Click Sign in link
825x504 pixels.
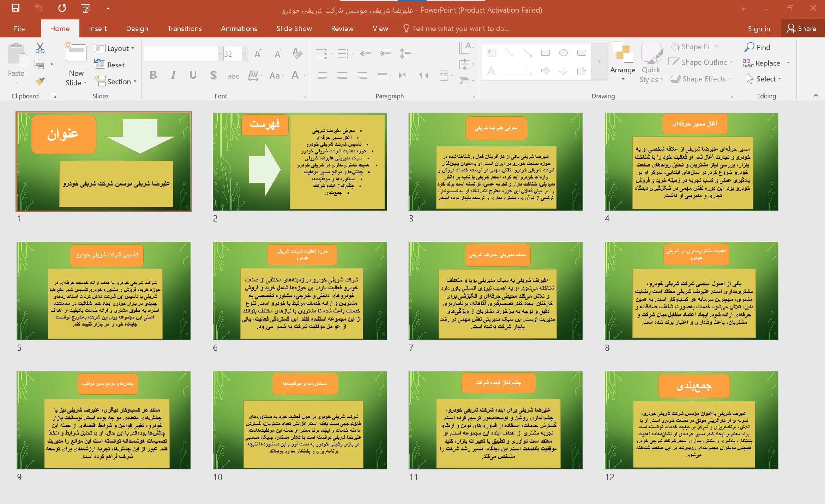pos(759,29)
